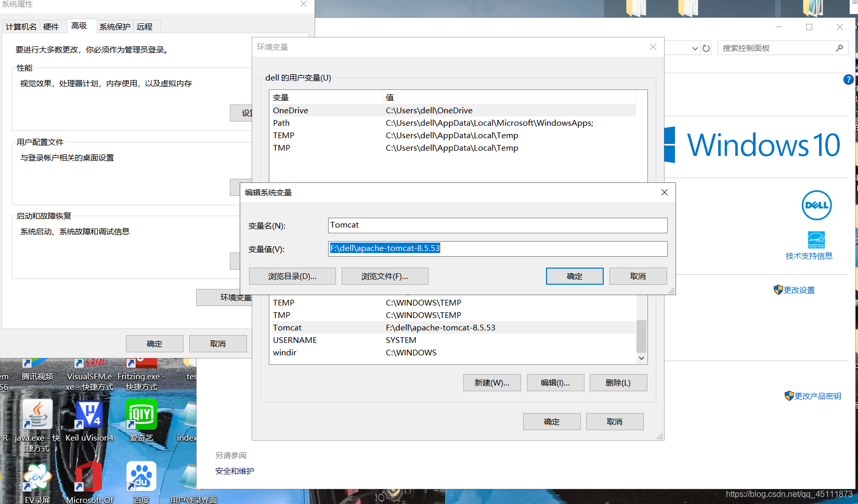
Task: Open the 安全和维护 link
Action: (x=235, y=471)
